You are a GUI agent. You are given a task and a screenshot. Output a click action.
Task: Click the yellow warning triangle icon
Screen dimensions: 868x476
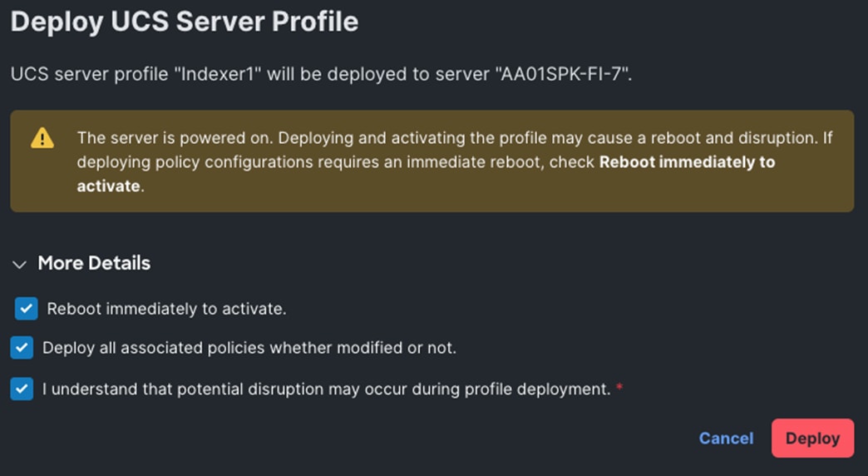coord(42,138)
